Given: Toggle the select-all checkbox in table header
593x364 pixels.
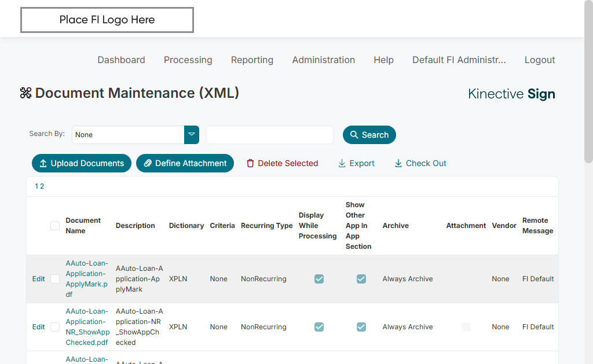Looking at the screenshot, I should (55, 226).
